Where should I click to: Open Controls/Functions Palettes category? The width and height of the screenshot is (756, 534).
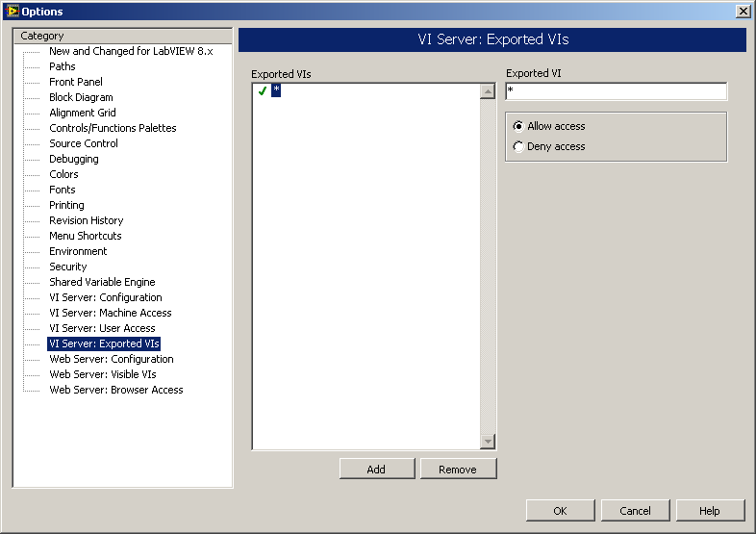[x=113, y=128]
